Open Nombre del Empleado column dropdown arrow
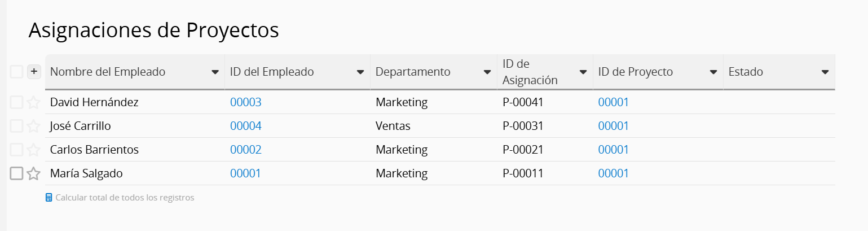868x231 pixels. [215, 72]
